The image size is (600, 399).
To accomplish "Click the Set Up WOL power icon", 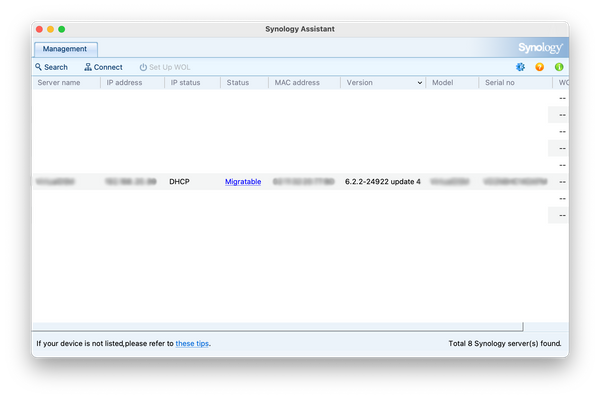I will [x=143, y=67].
